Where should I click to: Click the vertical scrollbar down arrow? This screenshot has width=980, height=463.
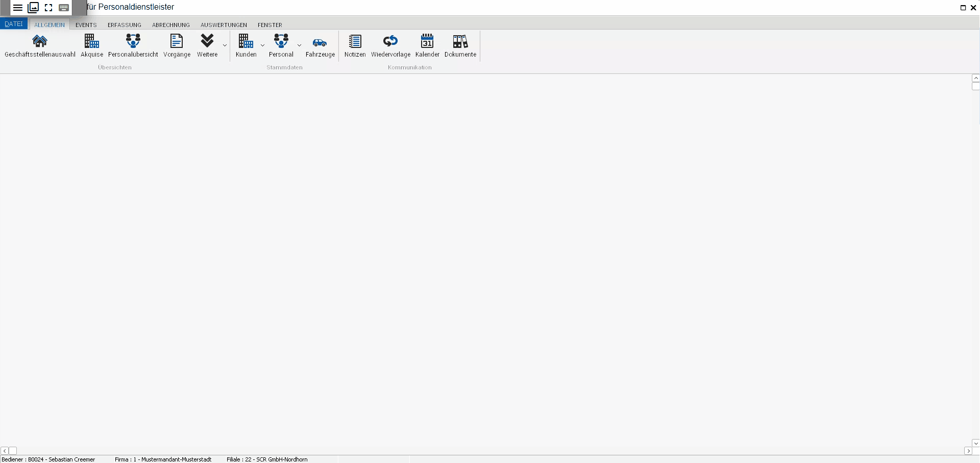(976, 443)
